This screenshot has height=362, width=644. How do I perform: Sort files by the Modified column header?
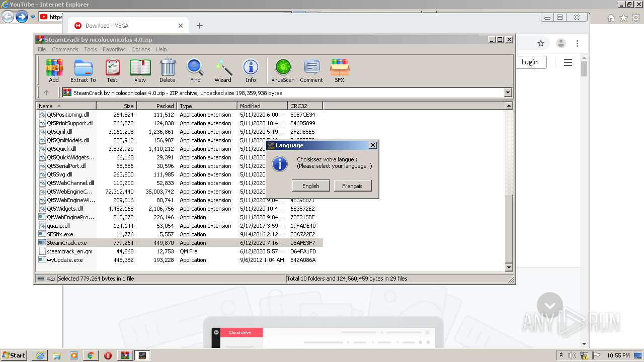[x=262, y=106]
